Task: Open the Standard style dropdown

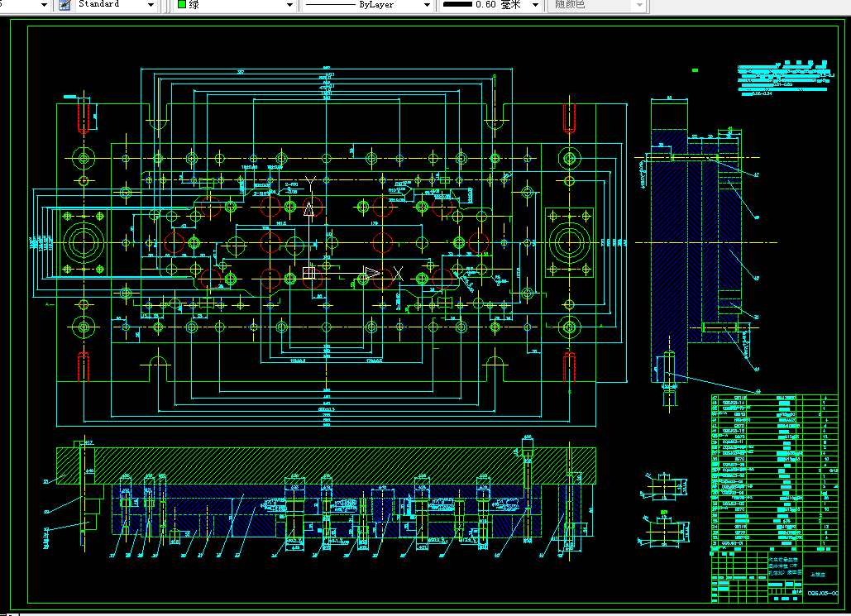Action: pos(151,5)
